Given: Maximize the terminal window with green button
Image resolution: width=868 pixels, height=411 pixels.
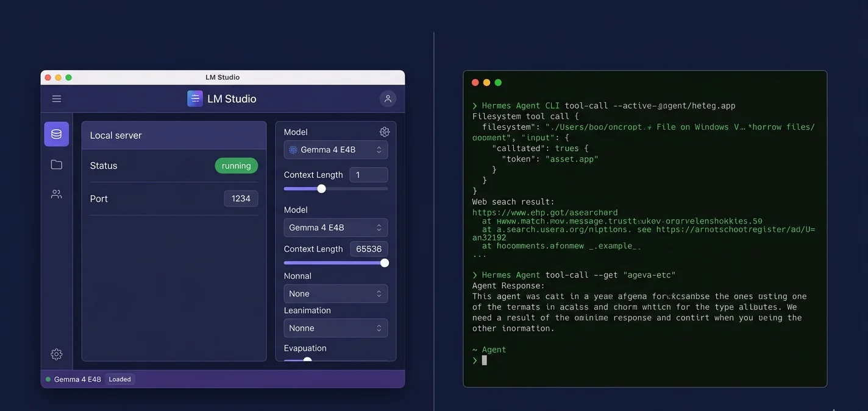Looking at the screenshot, I should coord(498,83).
